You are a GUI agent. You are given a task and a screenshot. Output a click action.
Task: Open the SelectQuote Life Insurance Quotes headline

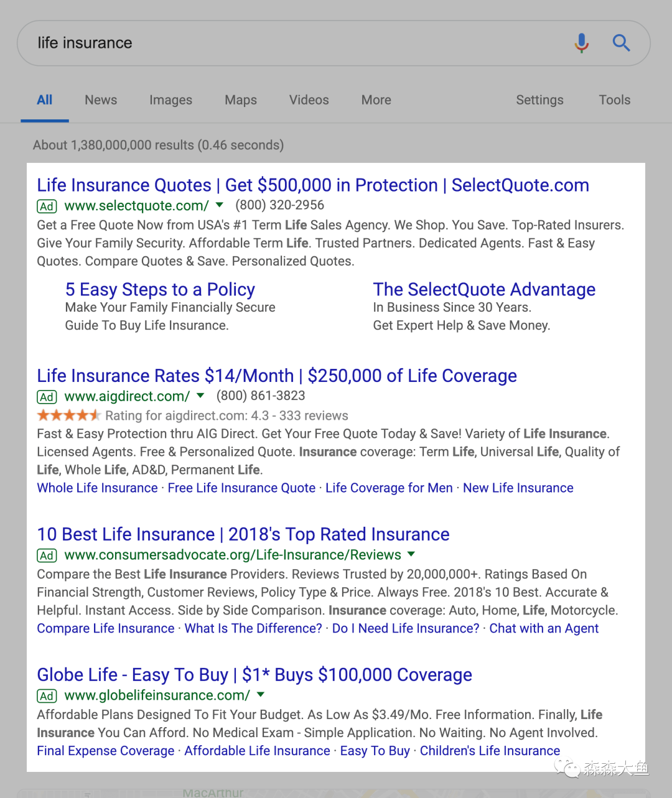(x=312, y=185)
